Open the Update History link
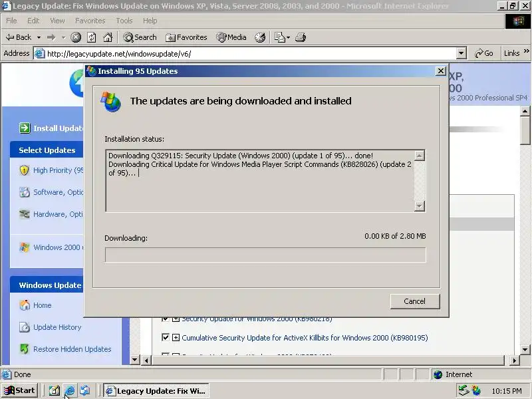 coord(57,327)
